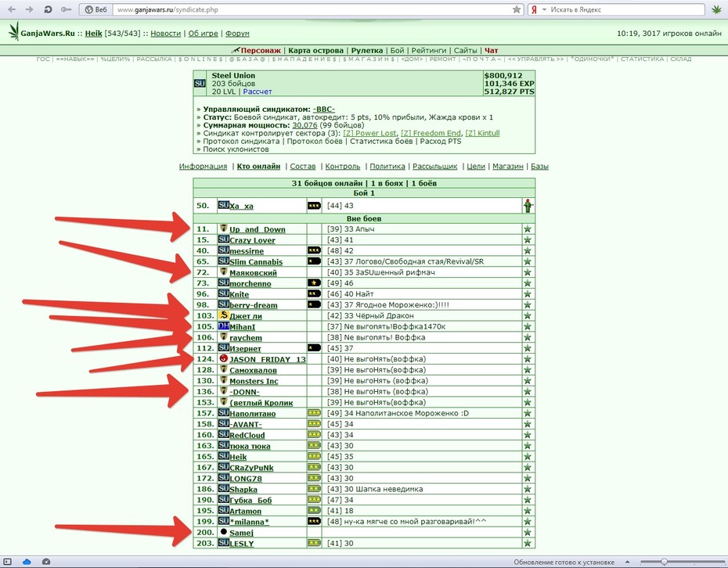Click the GanjaWars.Ru leaf logo
The height and width of the screenshot is (568, 728).
pos(14,31)
